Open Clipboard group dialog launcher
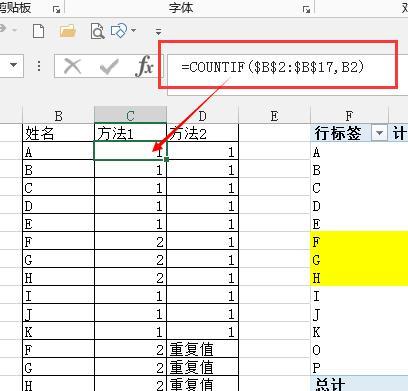Image resolution: width=408 pixels, height=391 pixels. point(57,10)
